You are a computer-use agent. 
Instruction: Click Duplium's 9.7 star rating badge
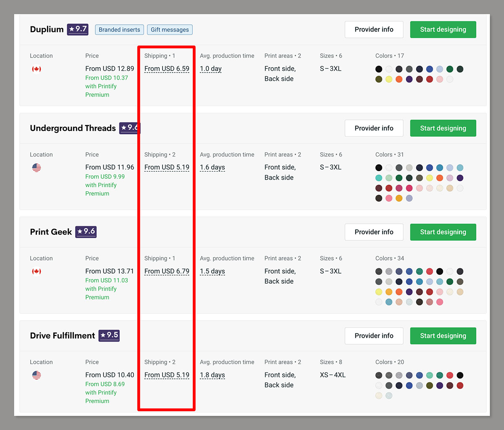(x=77, y=29)
